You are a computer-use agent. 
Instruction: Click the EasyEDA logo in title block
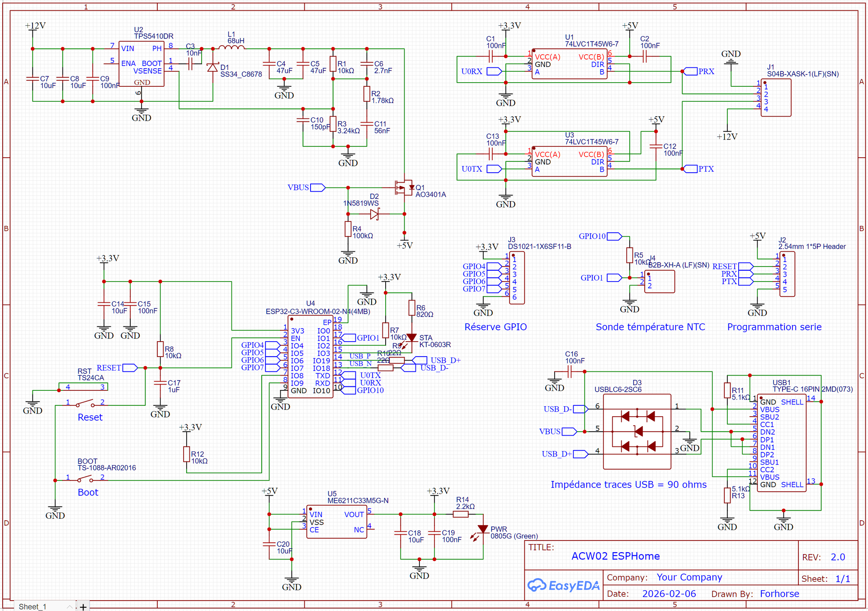[x=563, y=586]
